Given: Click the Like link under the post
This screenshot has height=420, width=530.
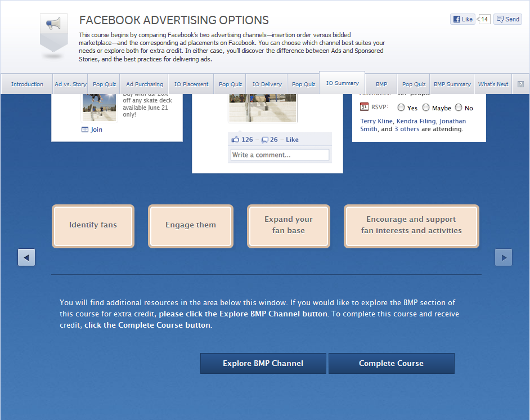Looking at the screenshot, I should point(292,139).
